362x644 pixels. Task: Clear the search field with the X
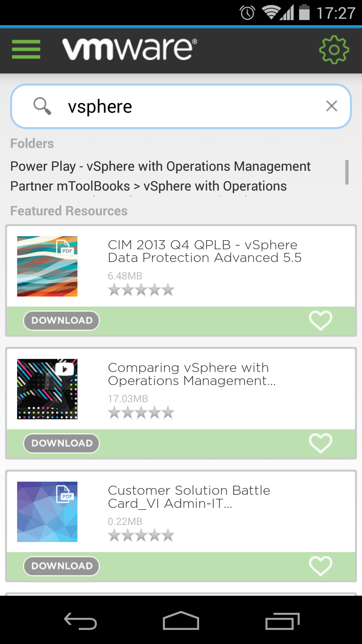pos(331,106)
